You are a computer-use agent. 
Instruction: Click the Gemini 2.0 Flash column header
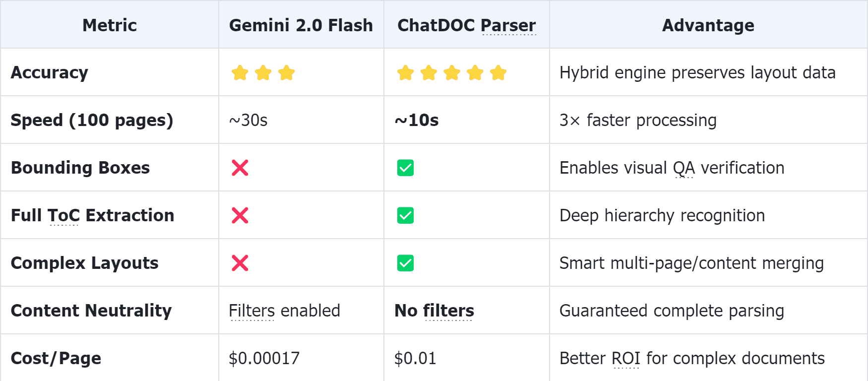[x=301, y=25]
